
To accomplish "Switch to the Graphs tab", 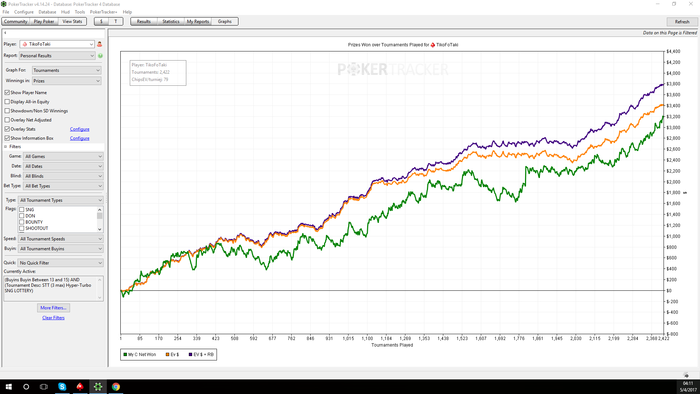I will coord(225,21).
